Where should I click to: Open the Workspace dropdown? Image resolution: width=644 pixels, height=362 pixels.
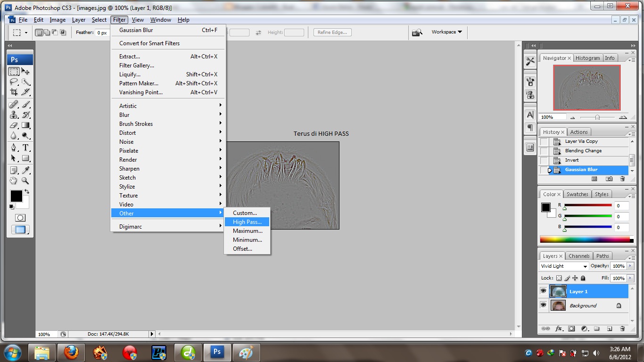446,32
